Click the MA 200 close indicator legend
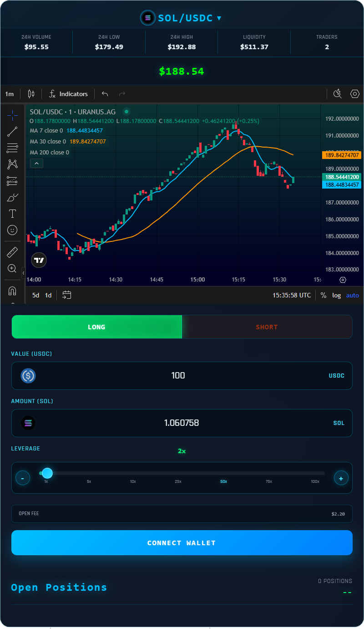Viewport: 364px width, 629px height. pos(50,153)
